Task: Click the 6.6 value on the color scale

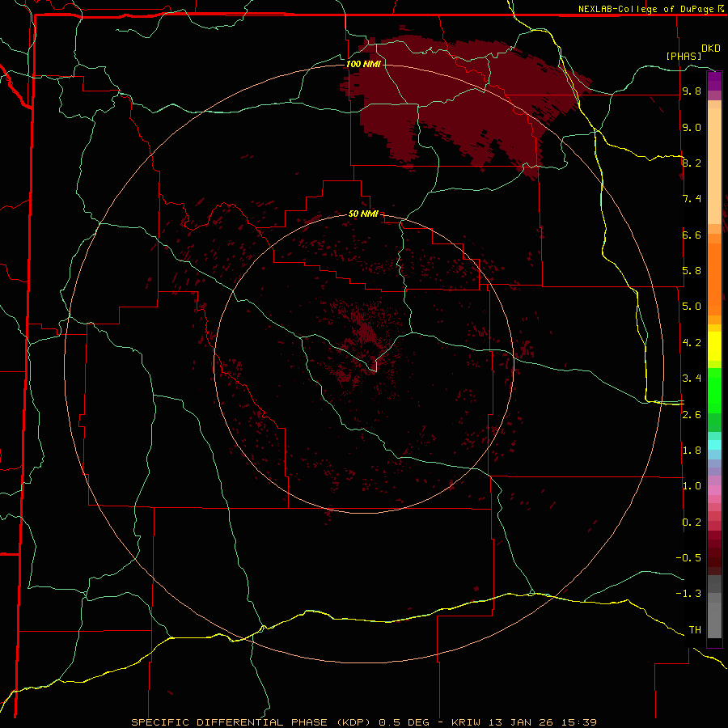Action: 692,235
